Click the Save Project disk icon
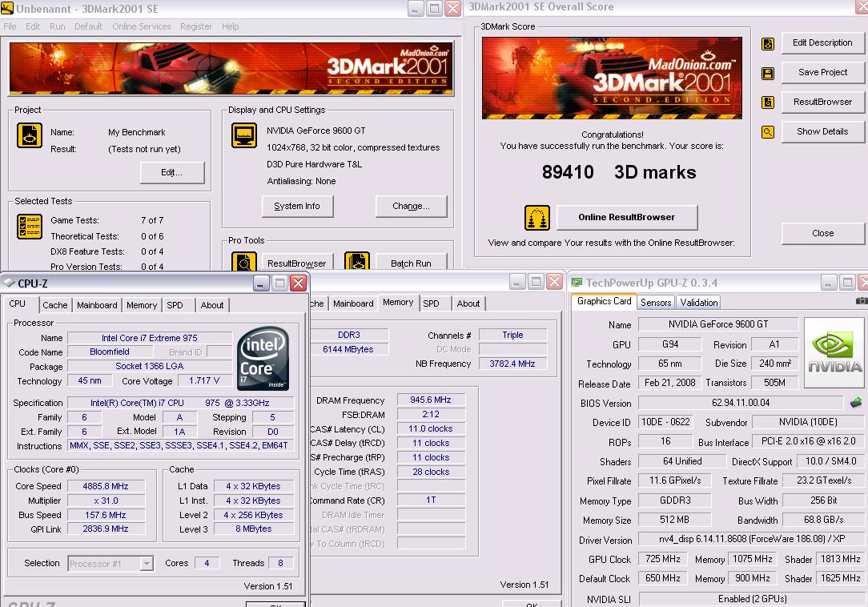868x607 pixels. point(768,73)
